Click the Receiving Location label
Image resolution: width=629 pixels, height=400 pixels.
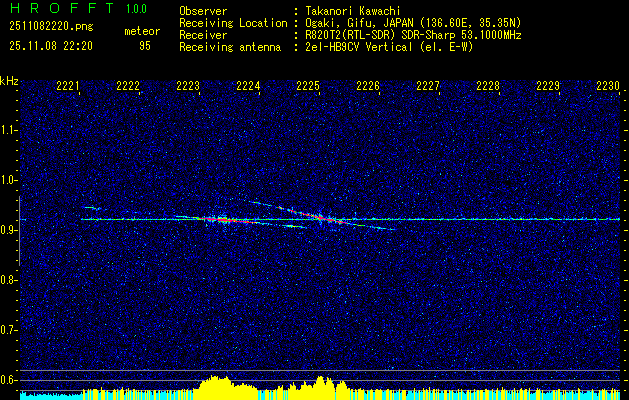tap(233, 23)
